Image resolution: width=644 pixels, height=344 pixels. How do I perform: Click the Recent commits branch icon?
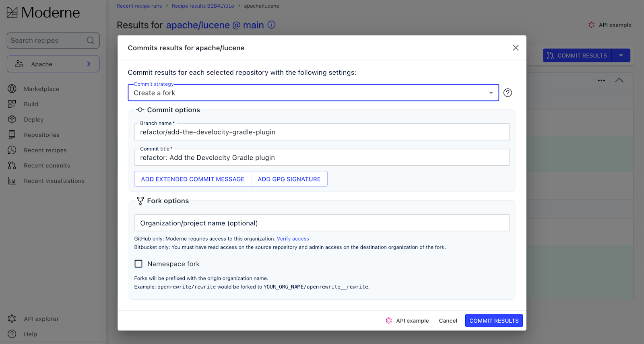click(12, 165)
